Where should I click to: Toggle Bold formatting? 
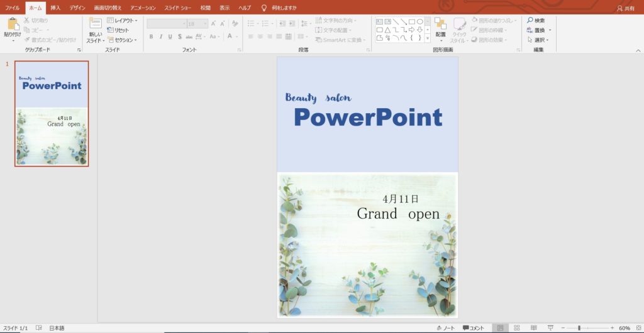pyautogui.click(x=151, y=36)
